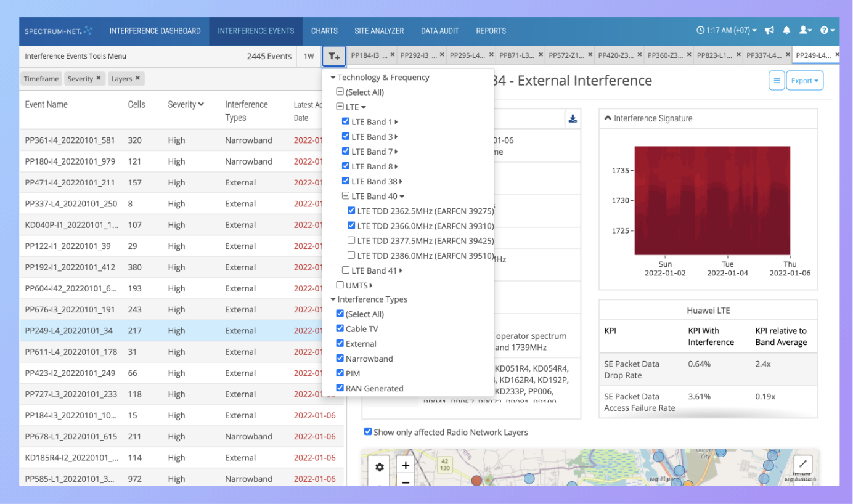Click the announcements megaphone icon
This screenshot has height=504, width=853.
click(769, 30)
